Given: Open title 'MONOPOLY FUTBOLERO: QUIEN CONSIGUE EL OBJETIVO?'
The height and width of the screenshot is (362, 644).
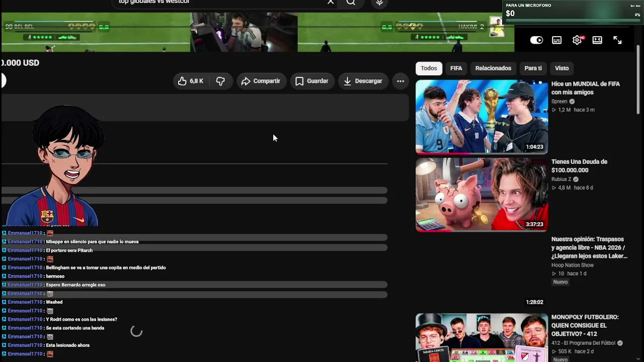Looking at the screenshot, I should pos(585,325).
